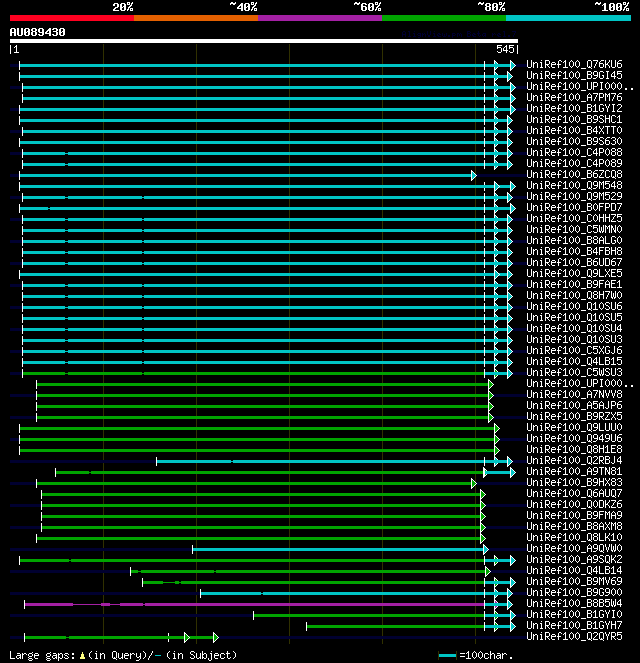Select the UniRef100_B8AXM8 label
The width and height of the screenshot is (640, 663).
coord(574,526)
